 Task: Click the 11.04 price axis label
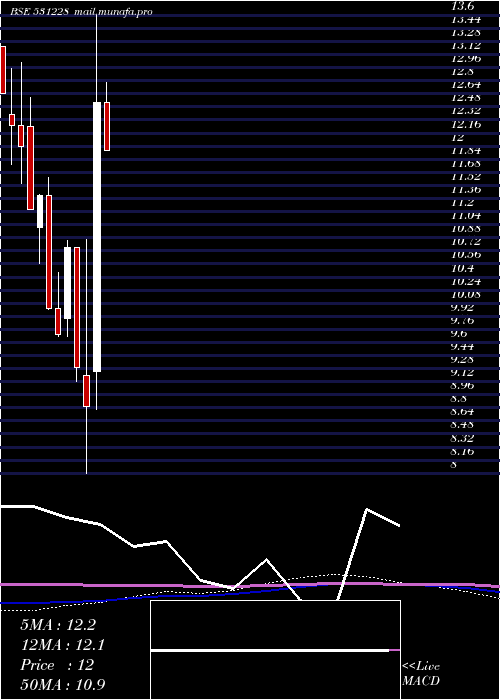coord(465,216)
